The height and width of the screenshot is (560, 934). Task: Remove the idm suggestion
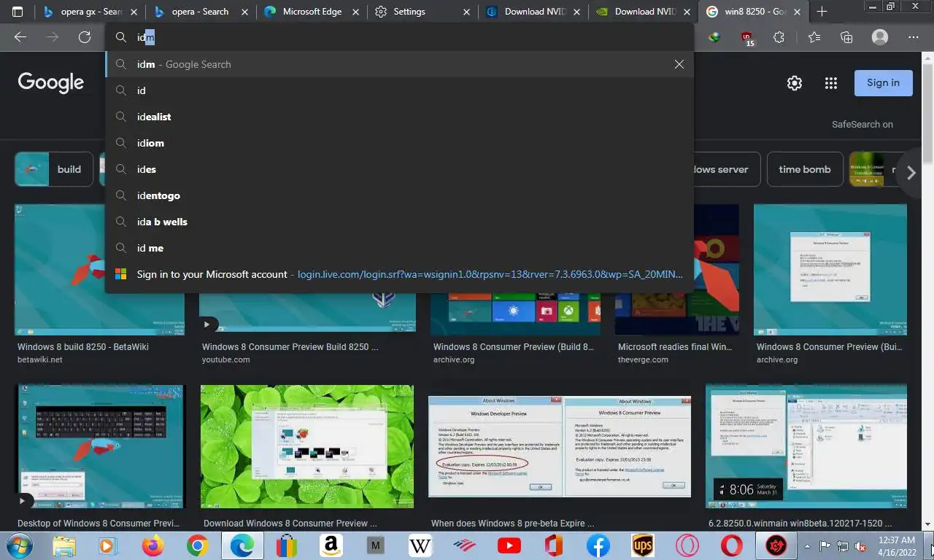click(679, 64)
